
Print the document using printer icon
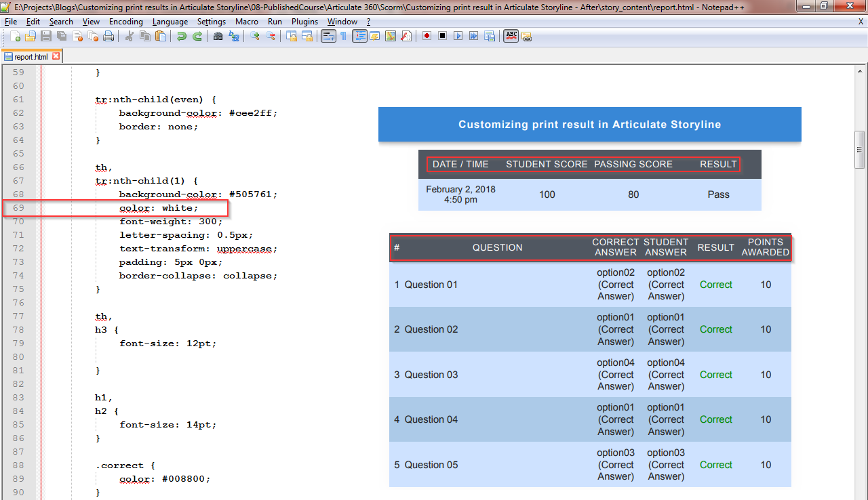point(108,36)
